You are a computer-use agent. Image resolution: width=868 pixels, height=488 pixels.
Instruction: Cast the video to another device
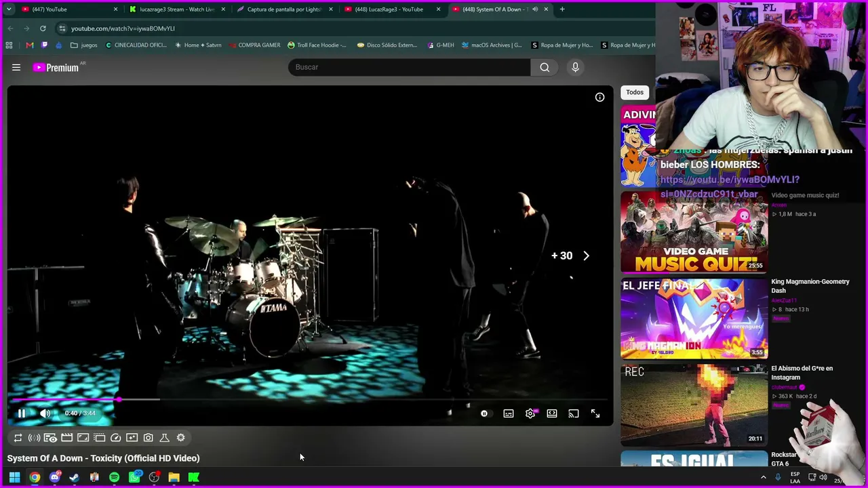[x=574, y=413]
